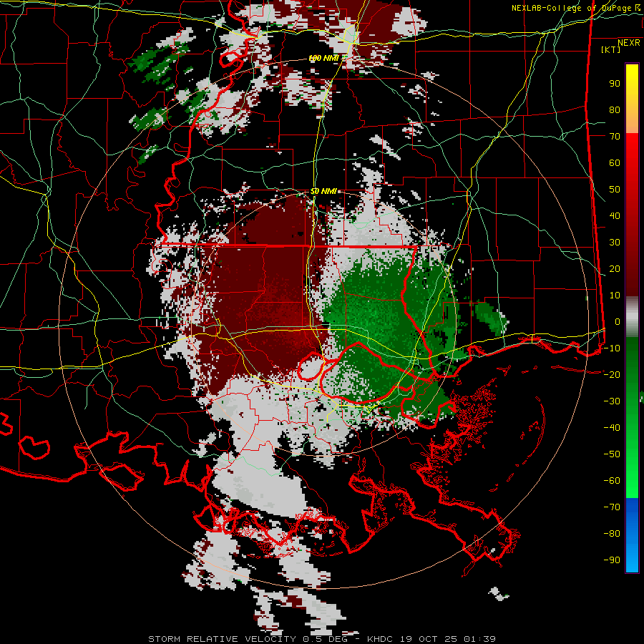
Task: Click the 60 value on the velocity scale
Action: click(615, 163)
